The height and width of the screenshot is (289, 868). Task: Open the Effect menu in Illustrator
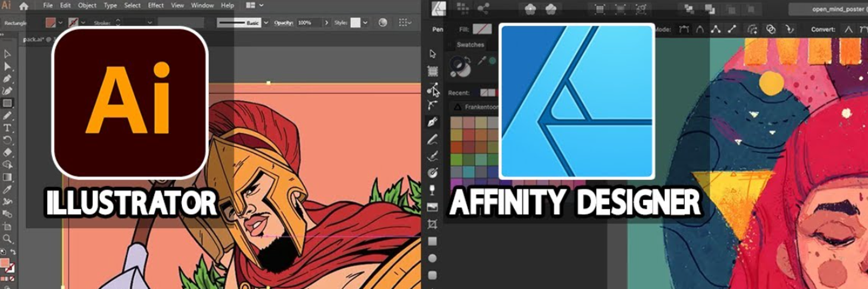tap(156, 5)
